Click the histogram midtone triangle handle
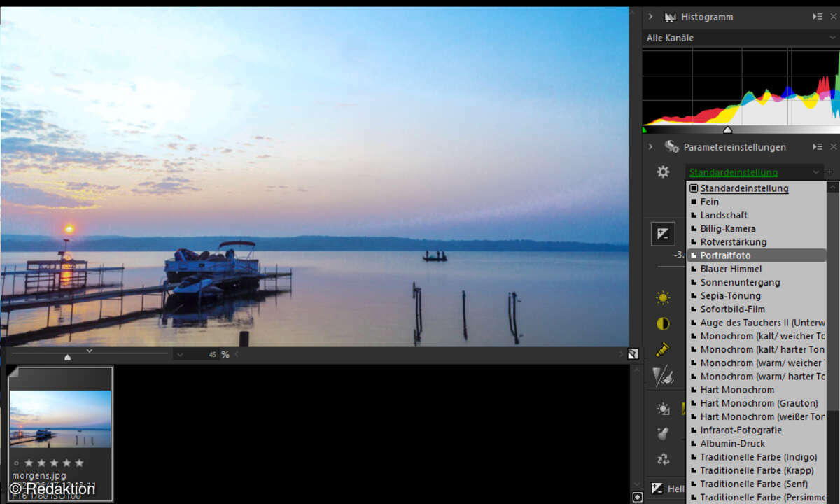840x504 pixels. click(727, 129)
